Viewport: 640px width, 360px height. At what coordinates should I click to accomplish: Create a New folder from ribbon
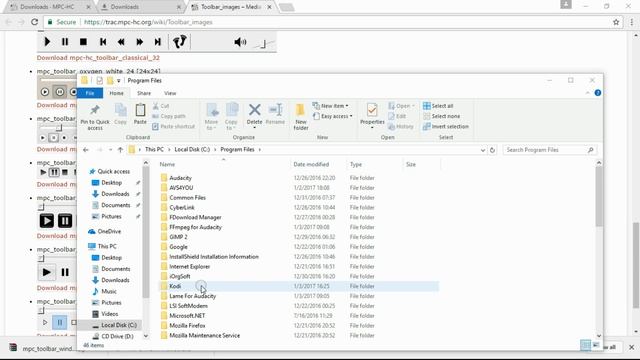(301, 117)
